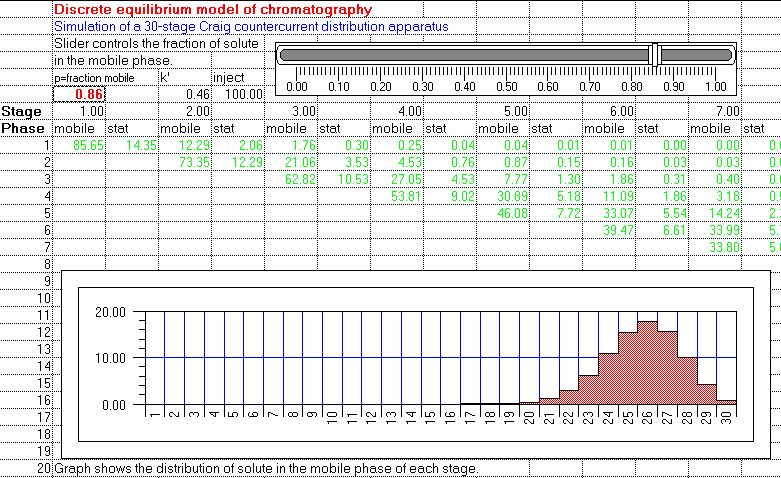The width and height of the screenshot is (781, 478).
Task: Select the red 0.86 fraction mobile cell
Action: tap(79, 94)
